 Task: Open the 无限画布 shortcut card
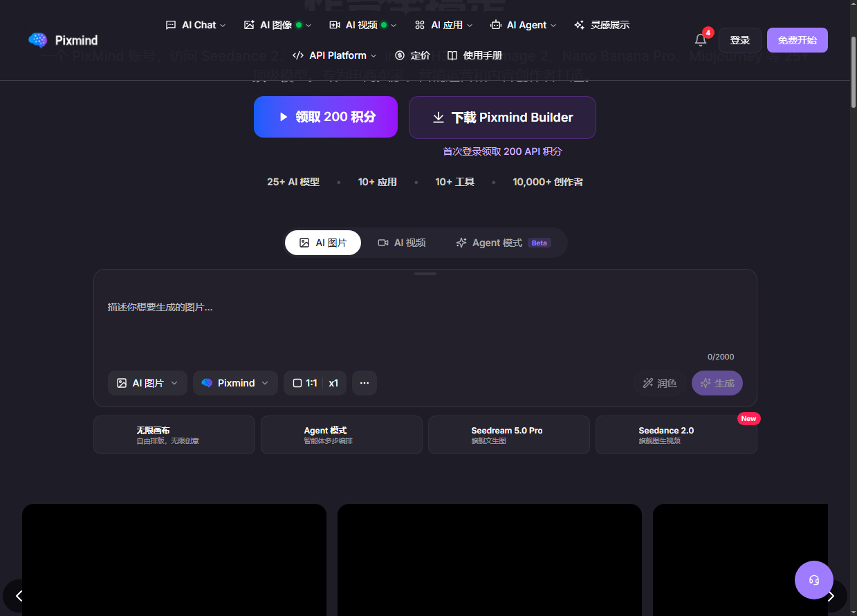[174, 435]
